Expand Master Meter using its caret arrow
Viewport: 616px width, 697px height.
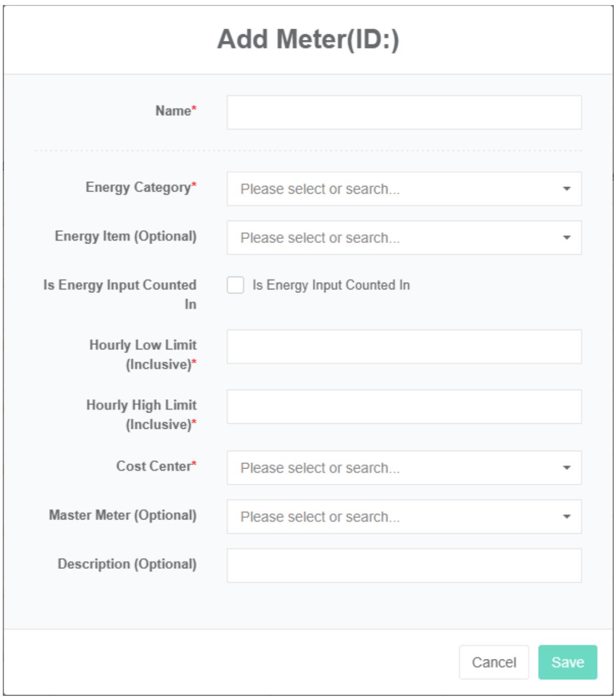coord(567,517)
